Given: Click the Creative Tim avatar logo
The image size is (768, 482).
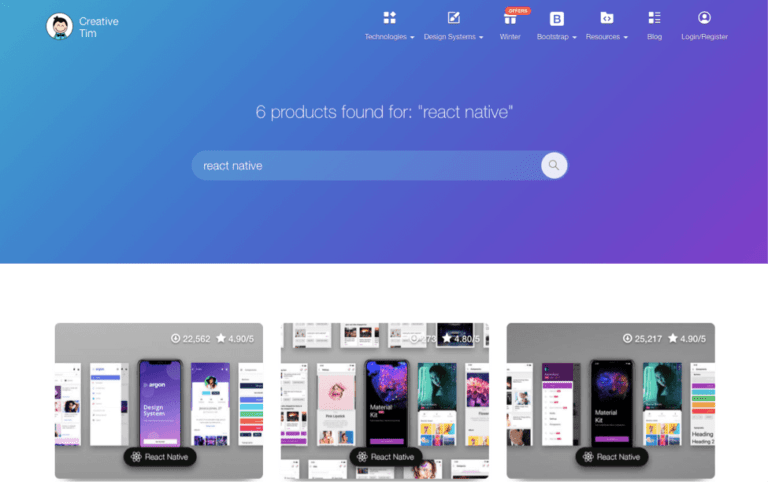Looking at the screenshot, I should 59,26.
